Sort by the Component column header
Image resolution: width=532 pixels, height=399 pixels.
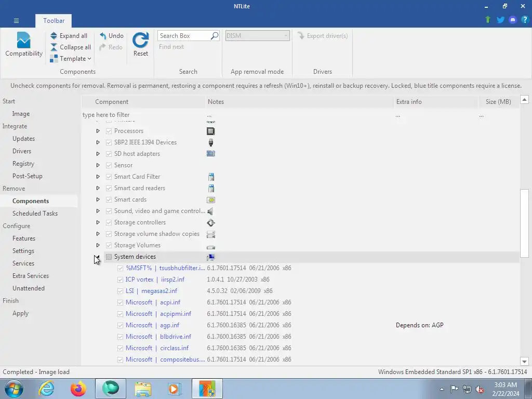[144, 102]
